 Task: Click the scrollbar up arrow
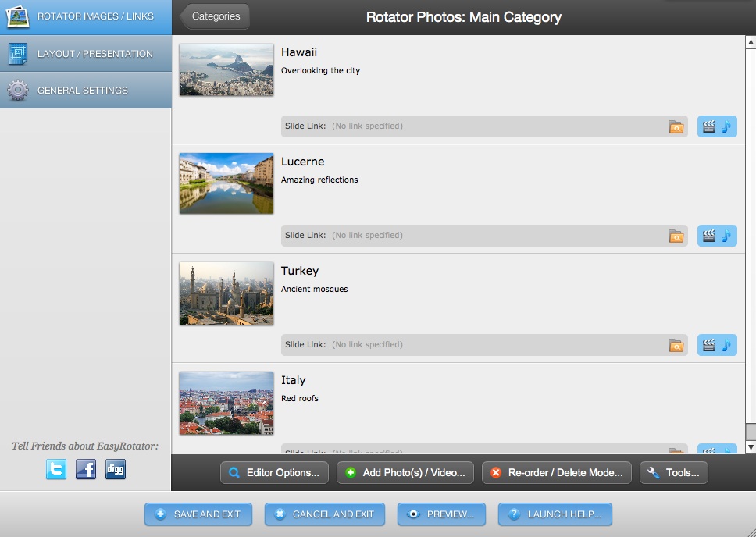pyautogui.click(x=751, y=42)
